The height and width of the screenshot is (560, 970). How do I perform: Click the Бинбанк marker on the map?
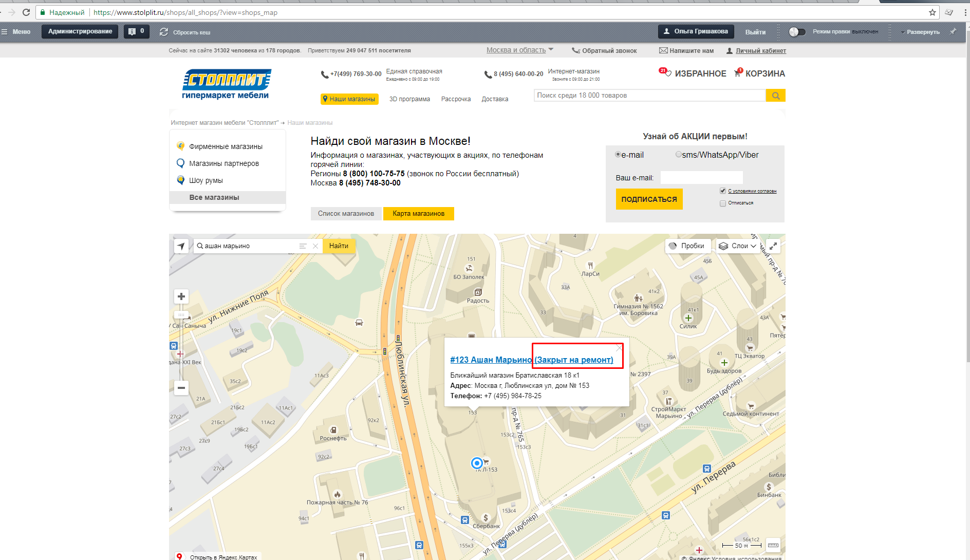pyautogui.click(x=769, y=487)
